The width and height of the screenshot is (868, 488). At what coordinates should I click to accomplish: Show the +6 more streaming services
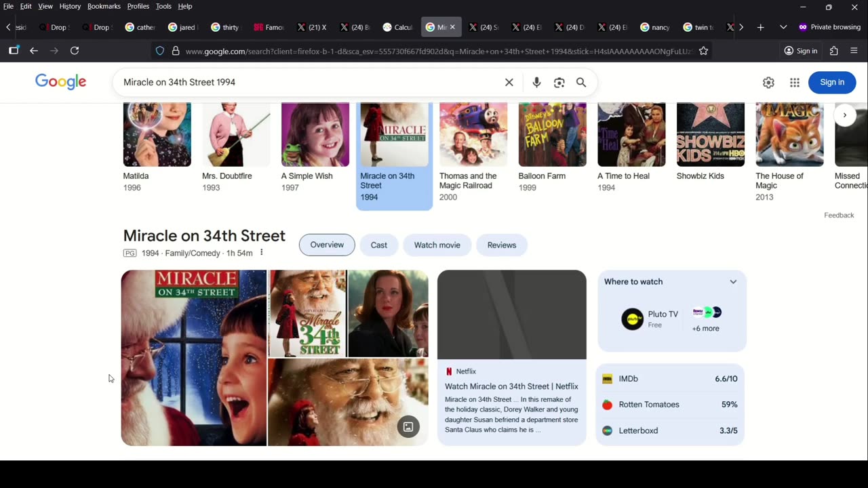pos(706,320)
